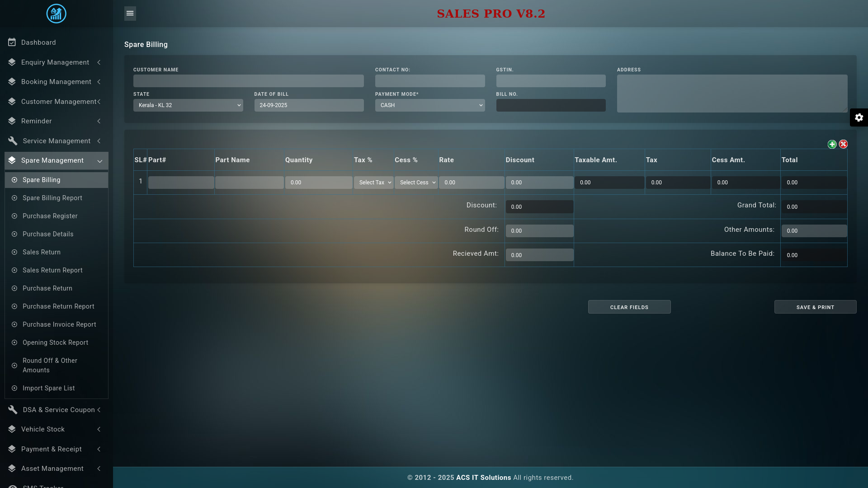Click the green add row icon
The width and height of the screenshot is (868, 488).
(832, 144)
